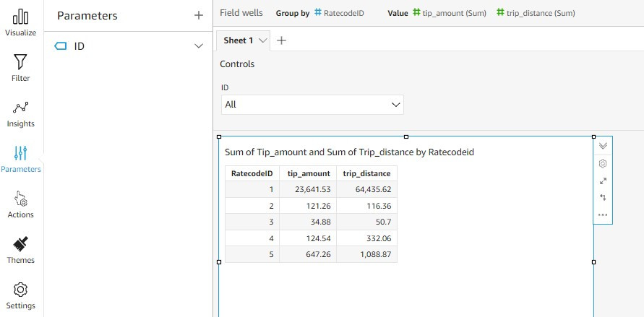This screenshot has width=644, height=317.
Task: Open the Actions panel
Action: (x=20, y=204)
